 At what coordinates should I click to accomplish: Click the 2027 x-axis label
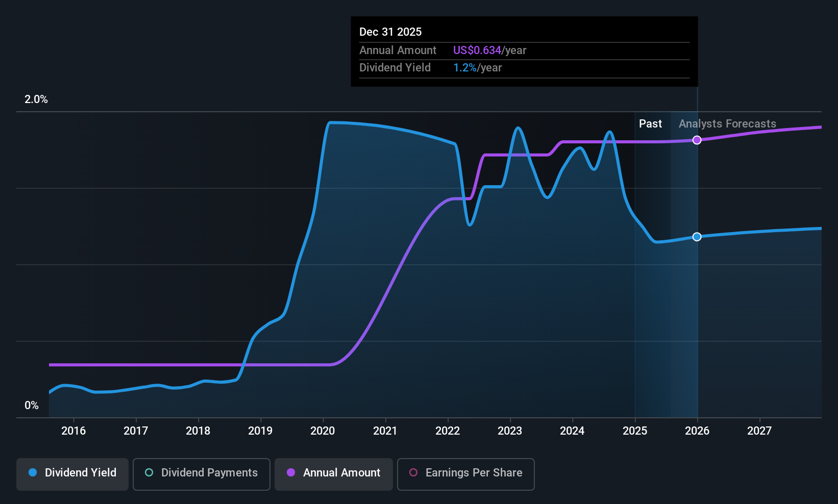(x=759, y=431)
